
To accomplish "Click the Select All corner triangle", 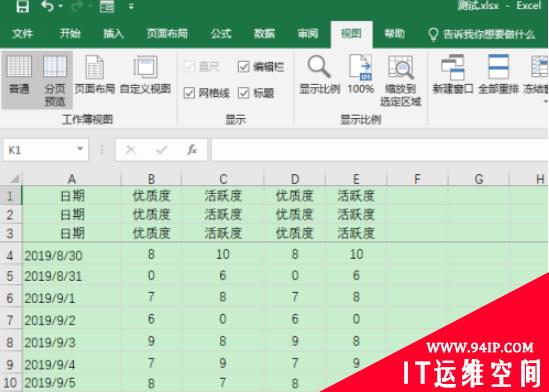I will click(x=14, y=179).
